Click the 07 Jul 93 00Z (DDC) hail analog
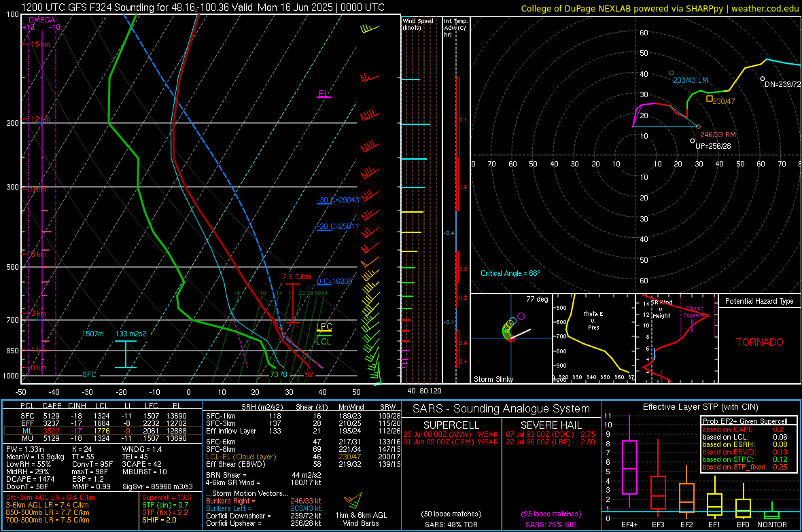 click(x=551, y=434)
